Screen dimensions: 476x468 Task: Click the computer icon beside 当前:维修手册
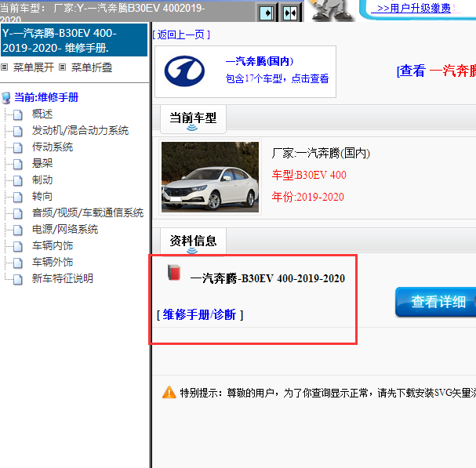pyautogui.click(x=6, y=98)
